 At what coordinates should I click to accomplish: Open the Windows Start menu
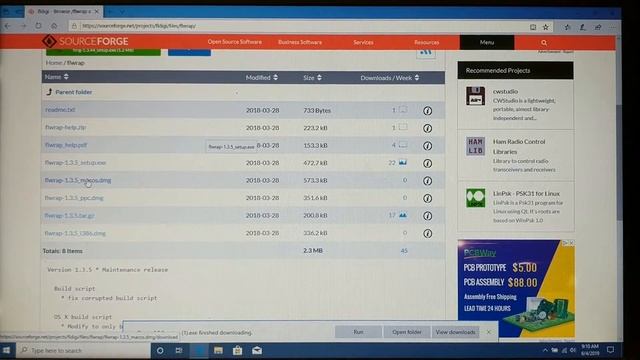click(x=7, y=351)
